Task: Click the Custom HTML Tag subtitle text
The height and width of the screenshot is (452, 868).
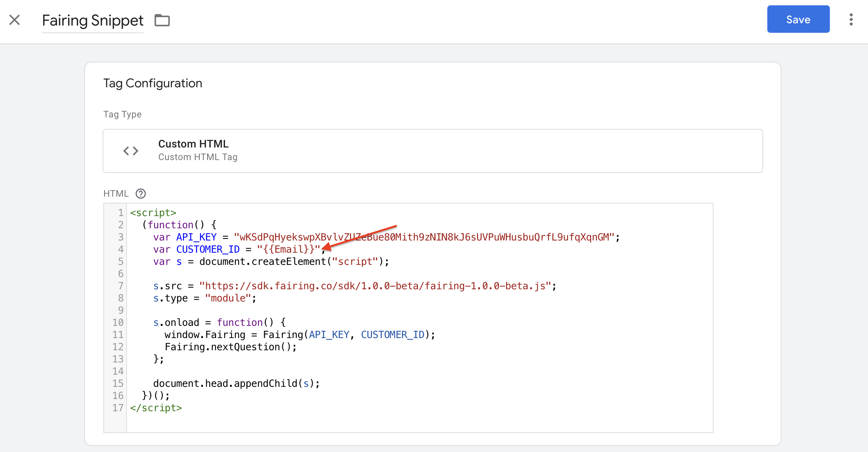Action: (198, 157)
